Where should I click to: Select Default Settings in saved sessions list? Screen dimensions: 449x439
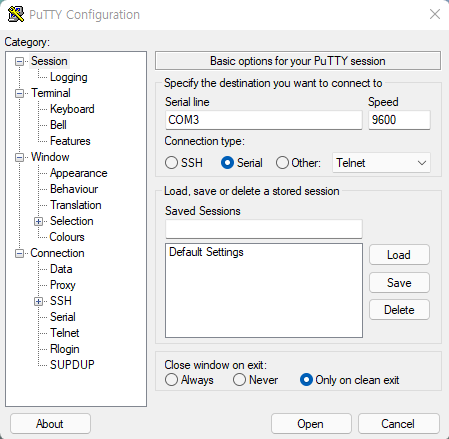pyautogui.click(x=206, y=252)
